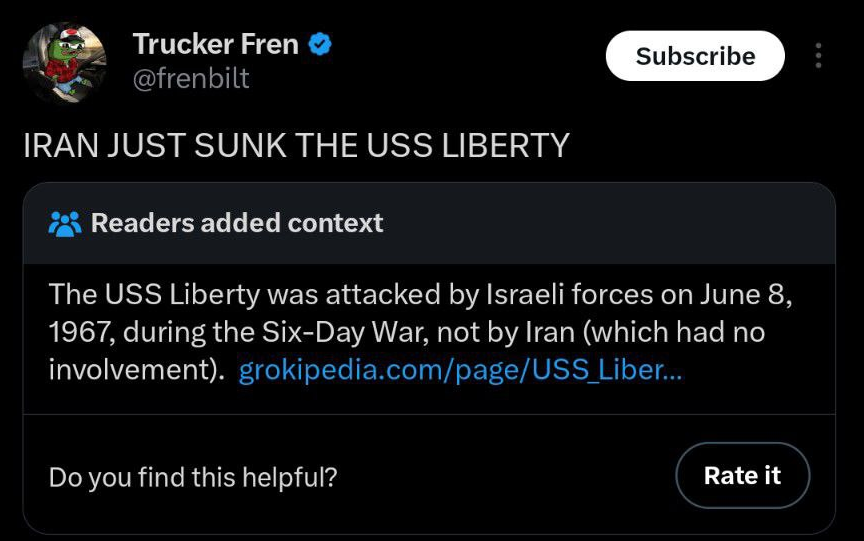This screenshot has width=864, height=541.
Task: Open the tweet text about USS Liberty
Action: coord(296,145)
